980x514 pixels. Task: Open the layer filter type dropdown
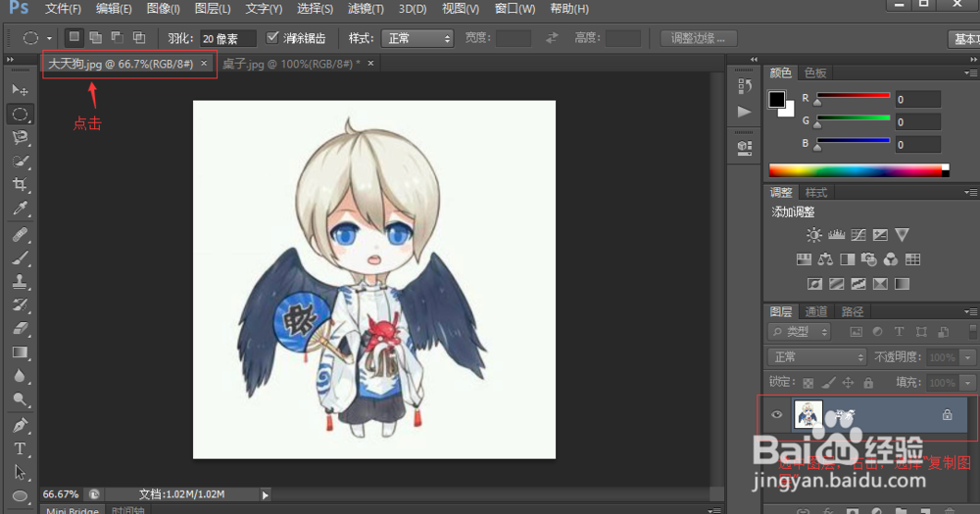click(x=800, y=332)
